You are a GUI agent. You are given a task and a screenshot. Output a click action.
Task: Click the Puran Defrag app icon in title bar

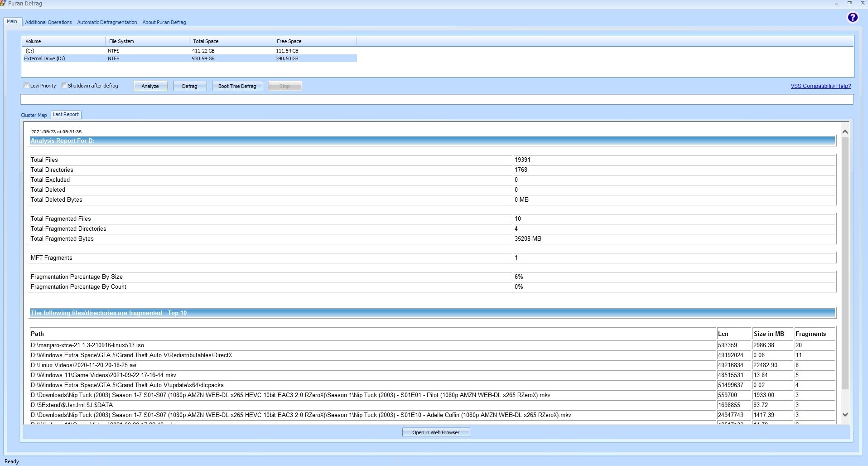tap(3, 4)
